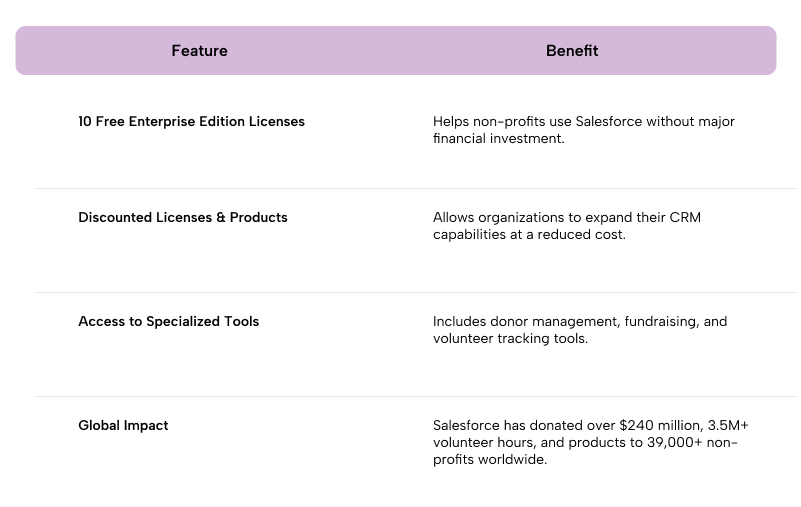Click 'Includes donor management, fundraising, and' line
The width and height of the screenshot is (801, 507).
pos(580,321)
